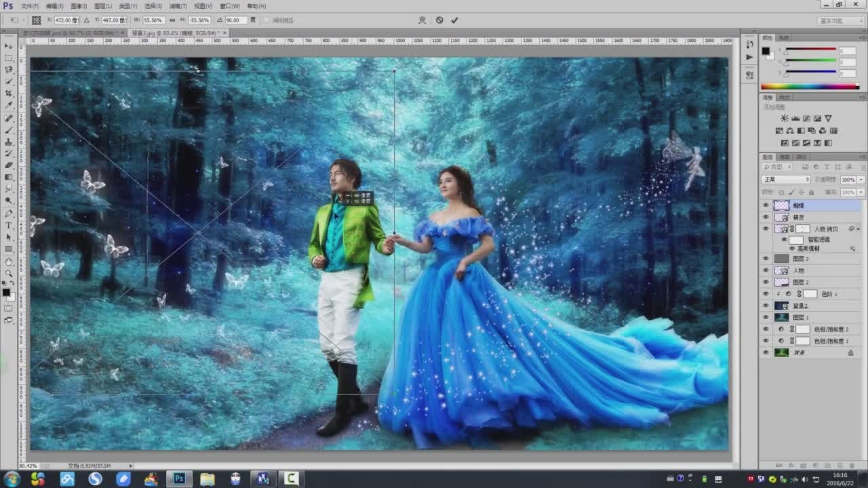The width and height of the screenshot is (868, 488).
Task: Select the Crop tool
Action: coord(9,94)
